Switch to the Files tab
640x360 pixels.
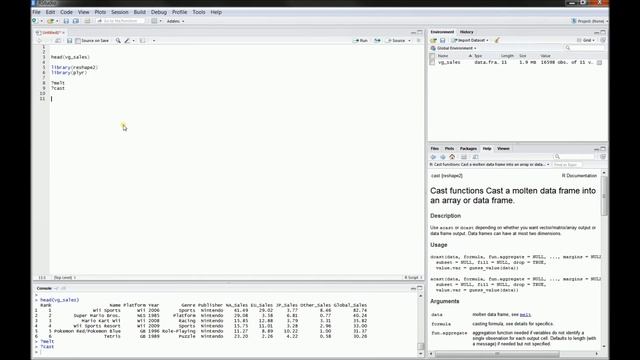point(435,149)
